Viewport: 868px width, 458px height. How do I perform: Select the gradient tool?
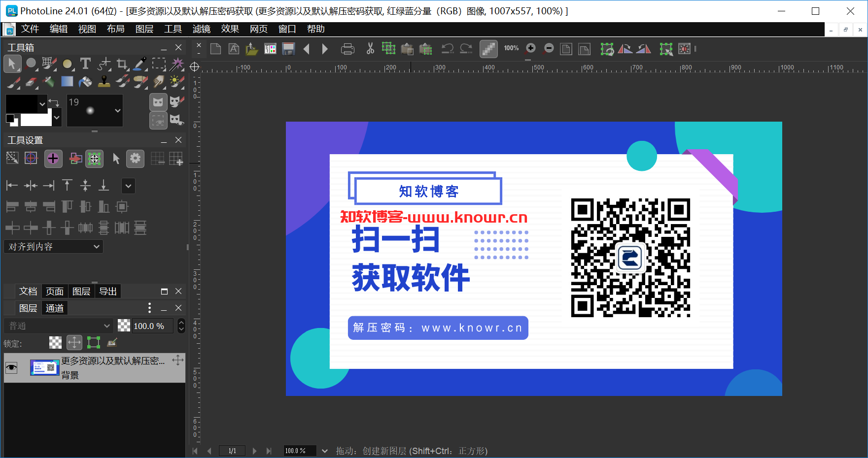tap(67, 82)
